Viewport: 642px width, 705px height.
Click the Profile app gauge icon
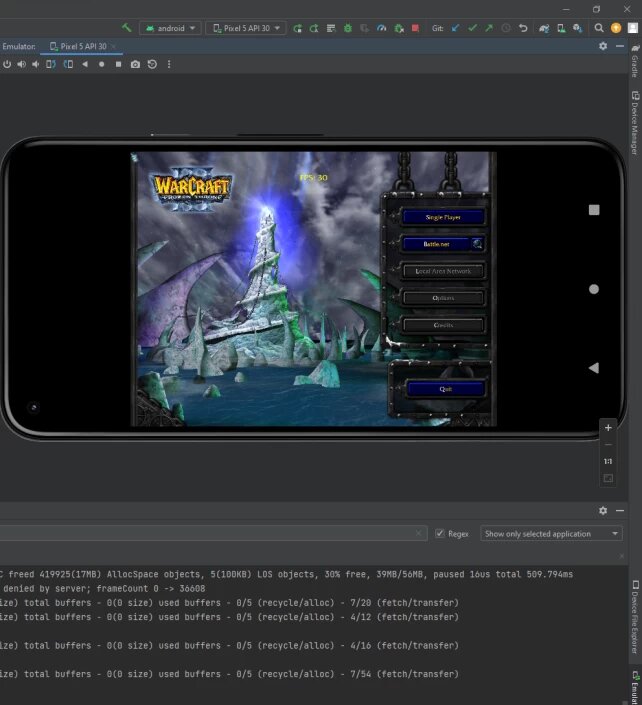coord(381,28)
